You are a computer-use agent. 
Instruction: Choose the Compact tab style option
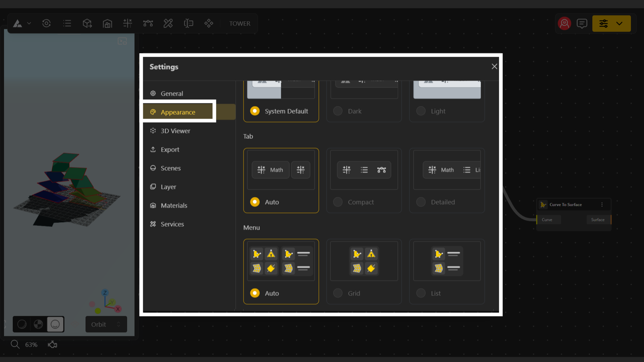tap(338, 202)
